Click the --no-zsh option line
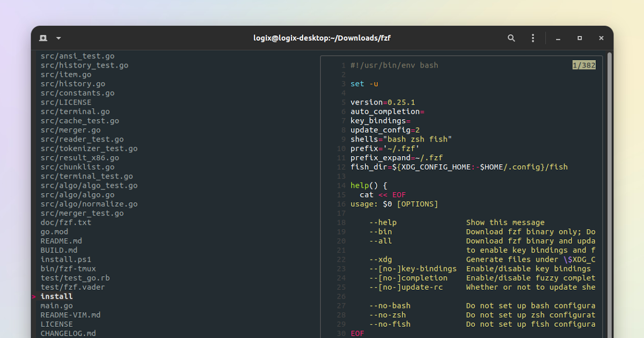Viewport: 644px width, 338px height. pyautogui.click(x=482, y=315)
